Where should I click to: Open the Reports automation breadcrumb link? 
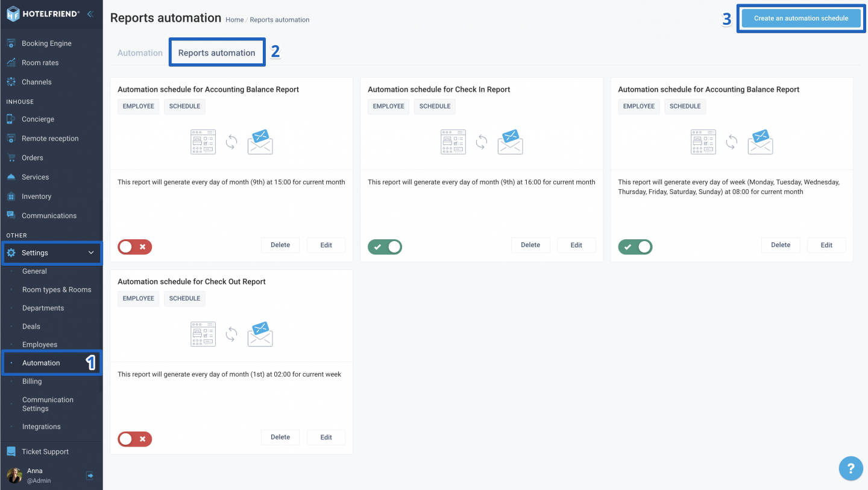(x=279, y=19)
